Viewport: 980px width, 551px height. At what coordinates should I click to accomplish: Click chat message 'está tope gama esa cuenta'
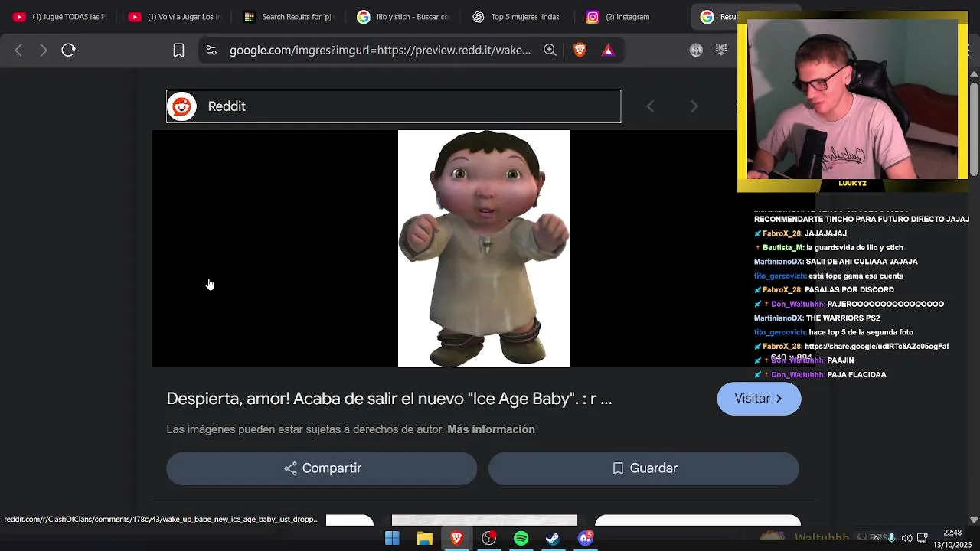(856, 276)
